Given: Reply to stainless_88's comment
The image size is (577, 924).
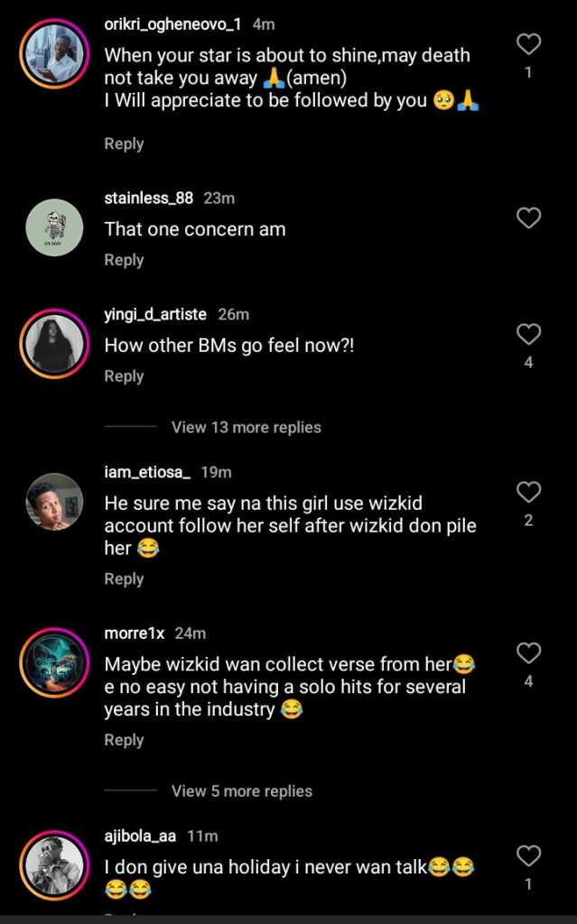Looking at the screenshot, I should click(124, 260).
